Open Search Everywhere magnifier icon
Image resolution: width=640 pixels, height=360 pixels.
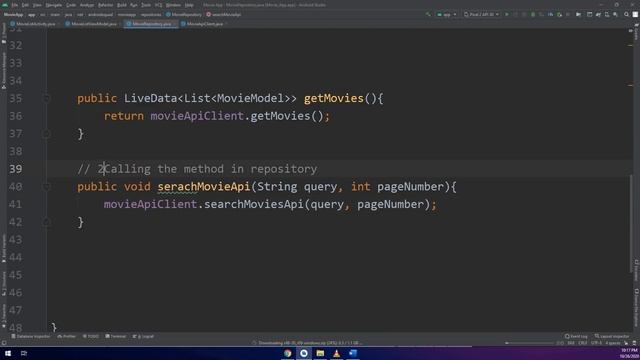(x=627, y=14)
